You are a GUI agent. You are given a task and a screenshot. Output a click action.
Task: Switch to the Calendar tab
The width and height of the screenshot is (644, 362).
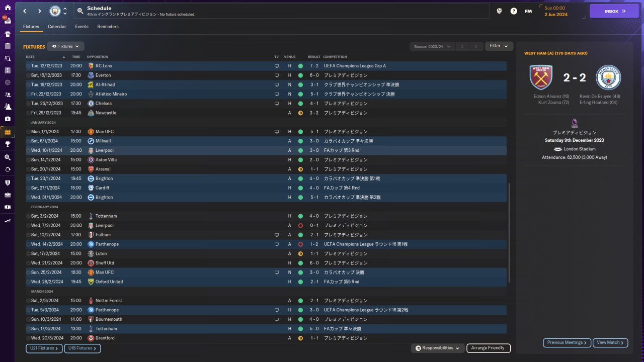point(57,27)
